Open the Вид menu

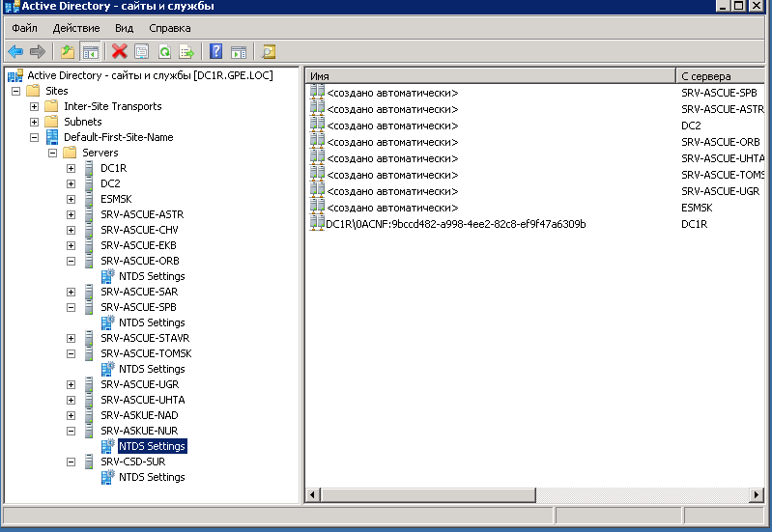tap(124, 28)
